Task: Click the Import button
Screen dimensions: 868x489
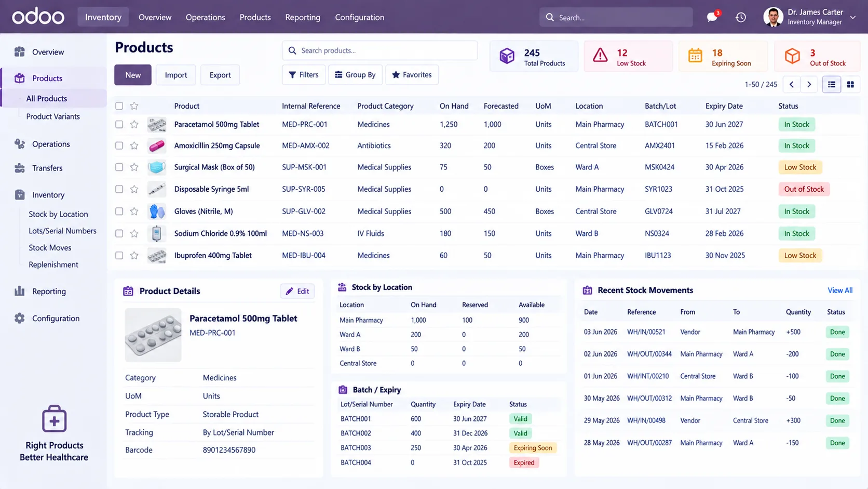Action: (176, 75)
